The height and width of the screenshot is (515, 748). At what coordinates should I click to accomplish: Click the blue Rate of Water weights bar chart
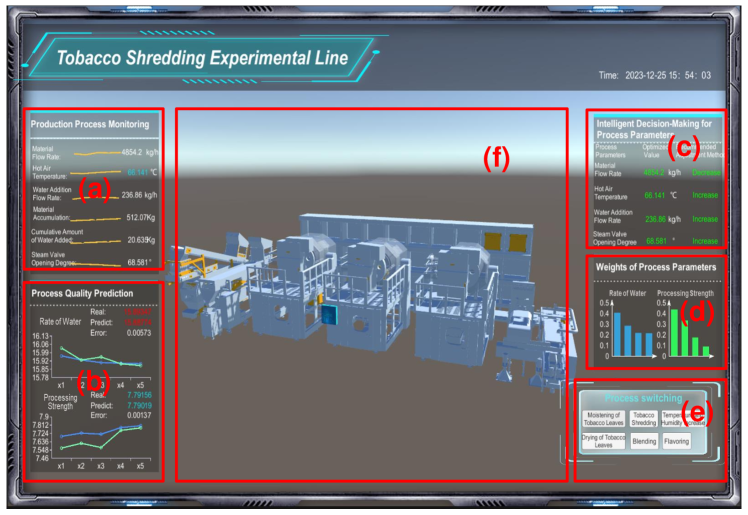626,335
